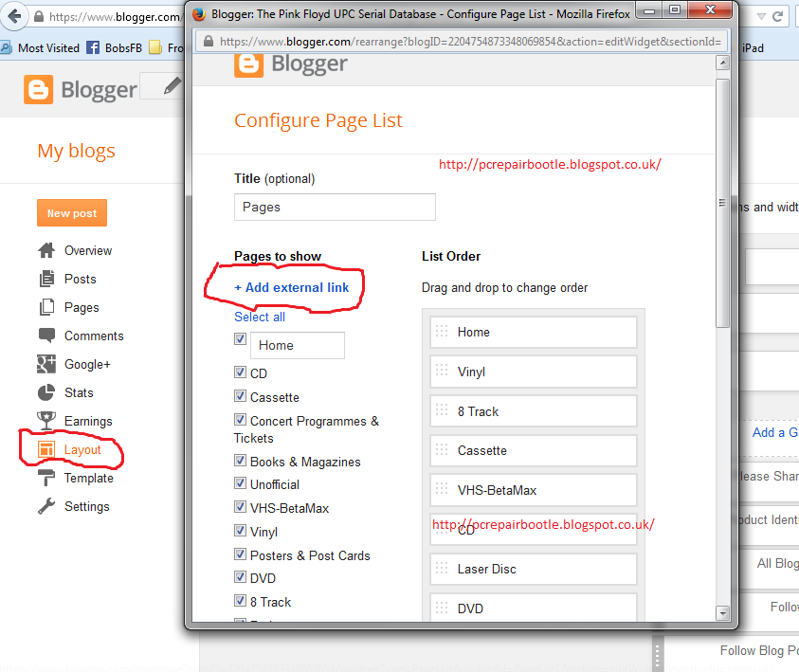Viewport: 799px width, 672px height.
Task: Click the Home page name text field
Action: point(298,345)
